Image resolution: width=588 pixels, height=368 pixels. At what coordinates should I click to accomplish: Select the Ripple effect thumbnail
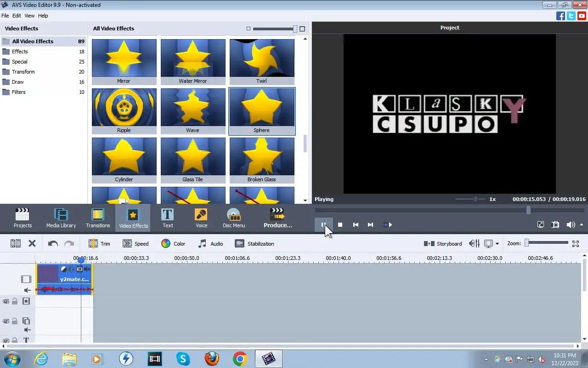pos(124,111)
